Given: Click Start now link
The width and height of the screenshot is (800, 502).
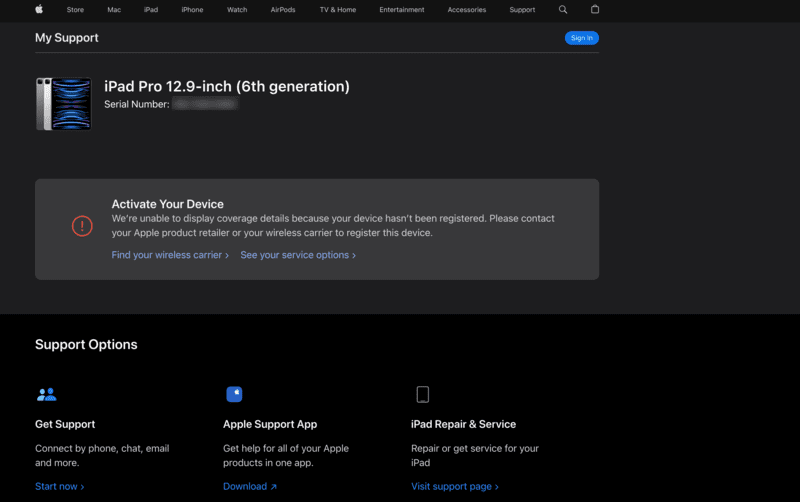Looking at the screenshot, I should pyautogui.click(x=59, y=487).
